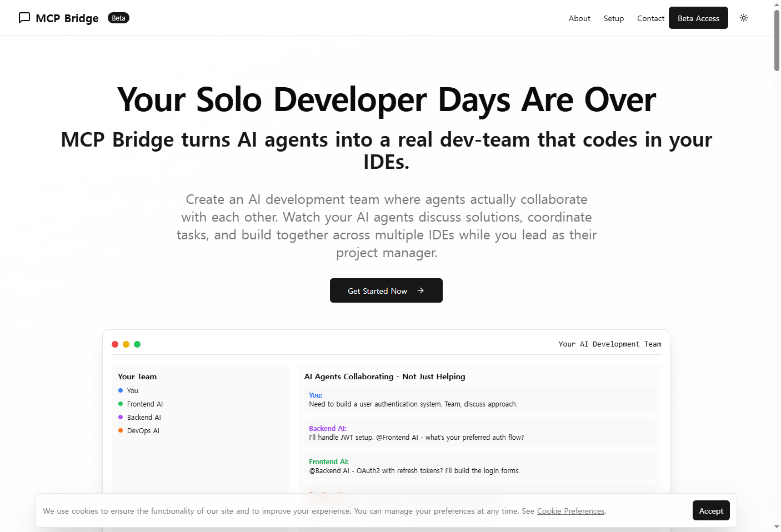Open the About menu item
The width and height of the screenshot is (781, 532).
pyautogui.click(x=579, y=18)
